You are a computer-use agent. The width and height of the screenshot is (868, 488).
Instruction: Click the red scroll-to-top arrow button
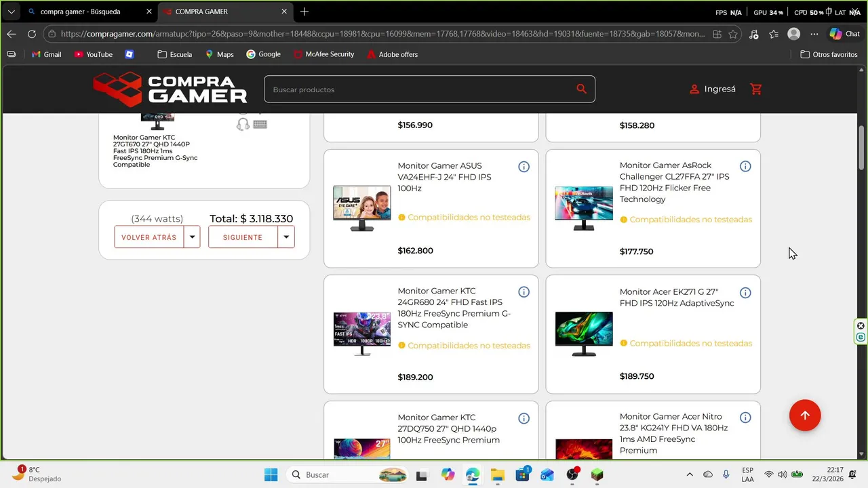805,415
